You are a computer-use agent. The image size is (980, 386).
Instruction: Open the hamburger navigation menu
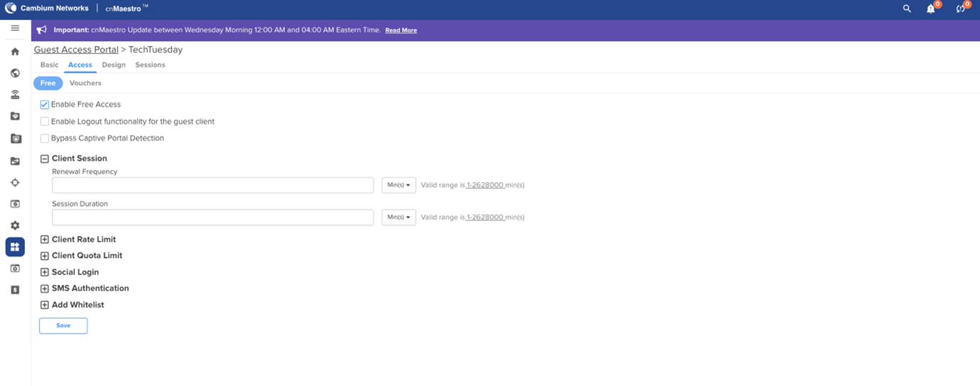tap(15, 28)
